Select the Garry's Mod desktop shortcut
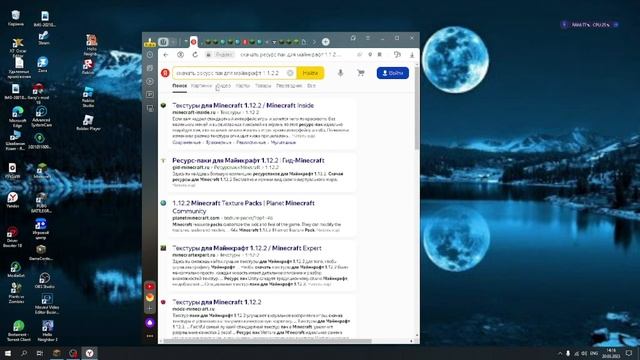Screen dimensions: 640x360 (x=38, y=93)
